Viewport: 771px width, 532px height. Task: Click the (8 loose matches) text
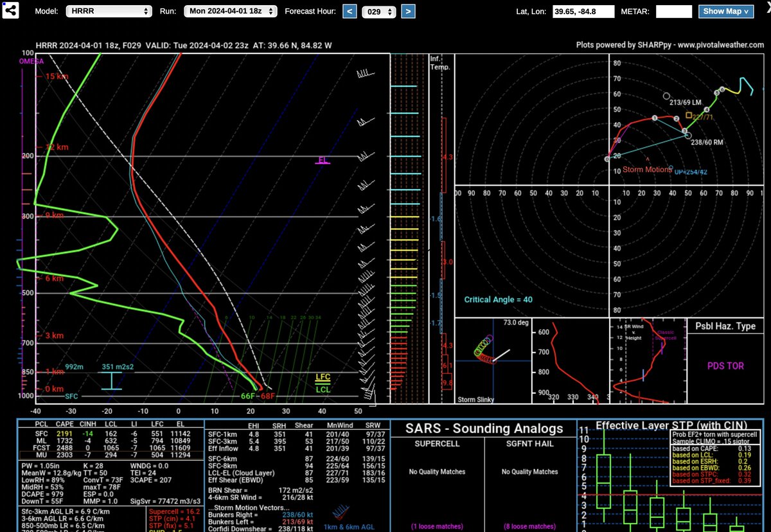[x=531, y=526]
